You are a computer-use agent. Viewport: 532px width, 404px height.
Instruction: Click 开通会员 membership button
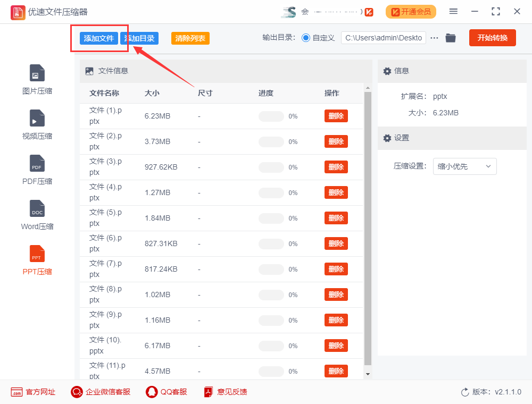[x=411, y=12]
